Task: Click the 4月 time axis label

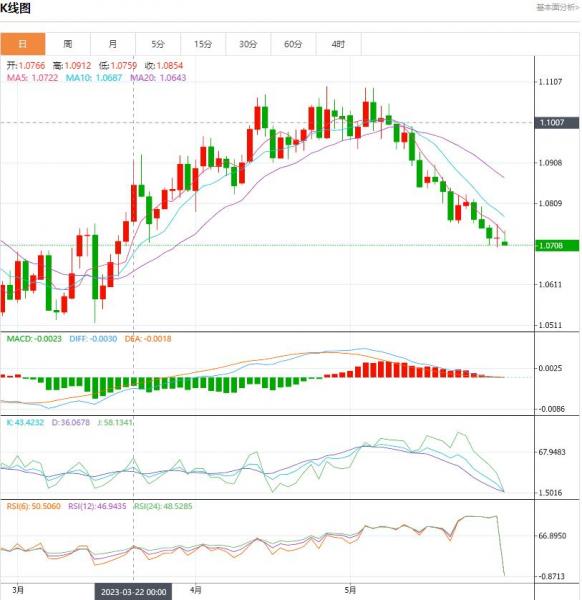Action: click(196, 590)
